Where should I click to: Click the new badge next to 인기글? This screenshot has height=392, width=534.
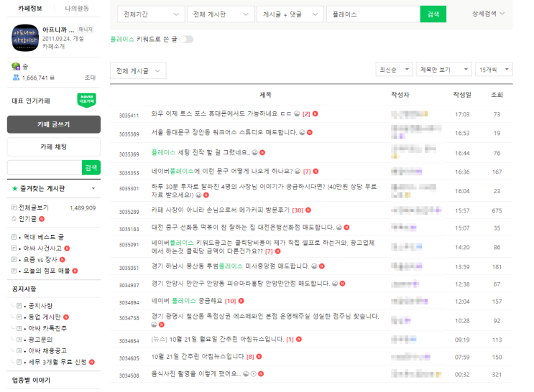click(x=42, y=219)
